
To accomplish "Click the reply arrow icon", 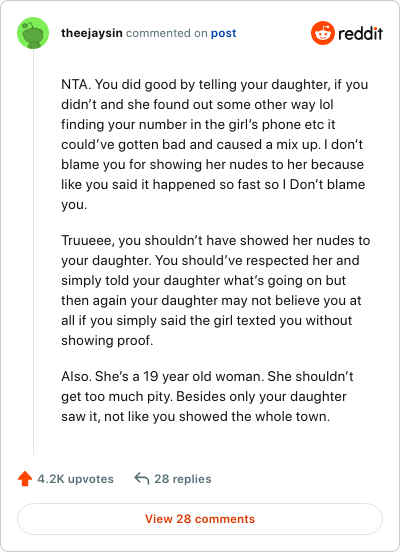I will click(142, 478).
